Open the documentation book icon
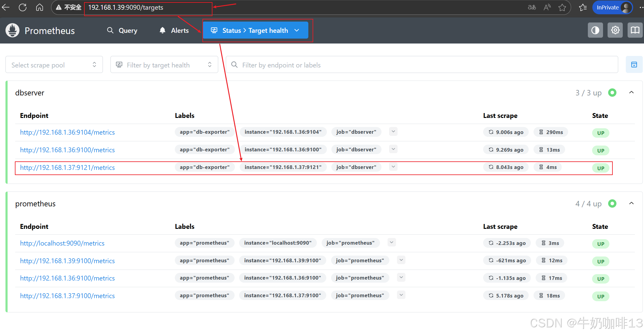This screenshot has width=644, height=334. tap(635, 30)
